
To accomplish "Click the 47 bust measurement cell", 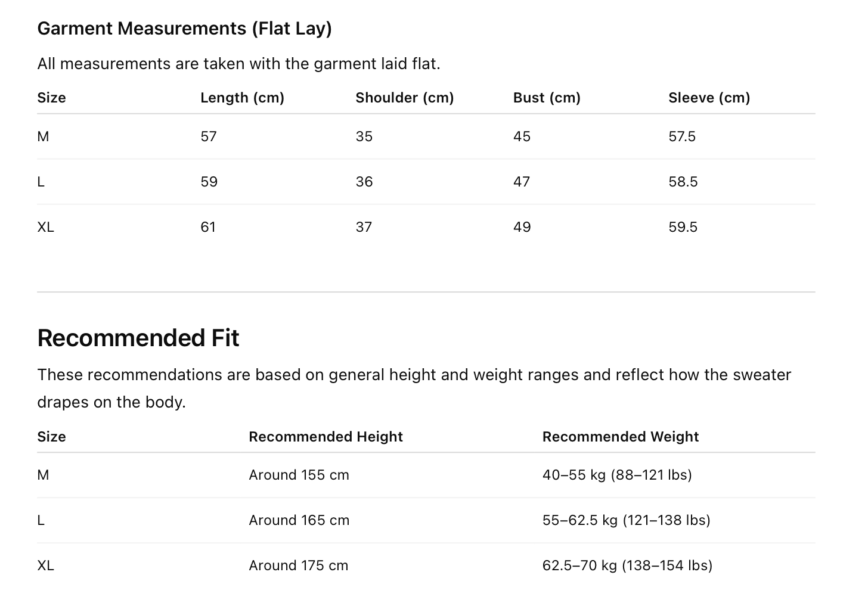I will click(522, 182).
